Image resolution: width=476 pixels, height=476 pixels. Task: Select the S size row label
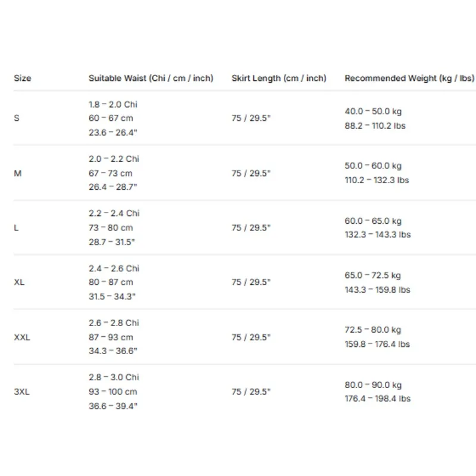coord(17,118)
